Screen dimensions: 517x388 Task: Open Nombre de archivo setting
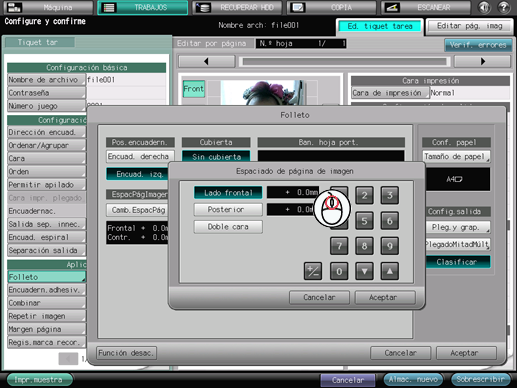46,80
